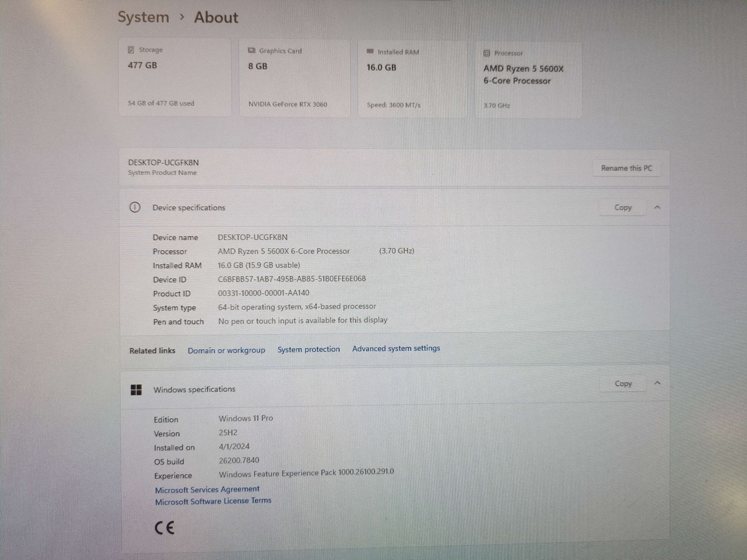Image resolution: width=747 pixels, height=560 pixels.
Task: Click the Storage drive icon
Action: pyautogui.click(x=131, y=50)
